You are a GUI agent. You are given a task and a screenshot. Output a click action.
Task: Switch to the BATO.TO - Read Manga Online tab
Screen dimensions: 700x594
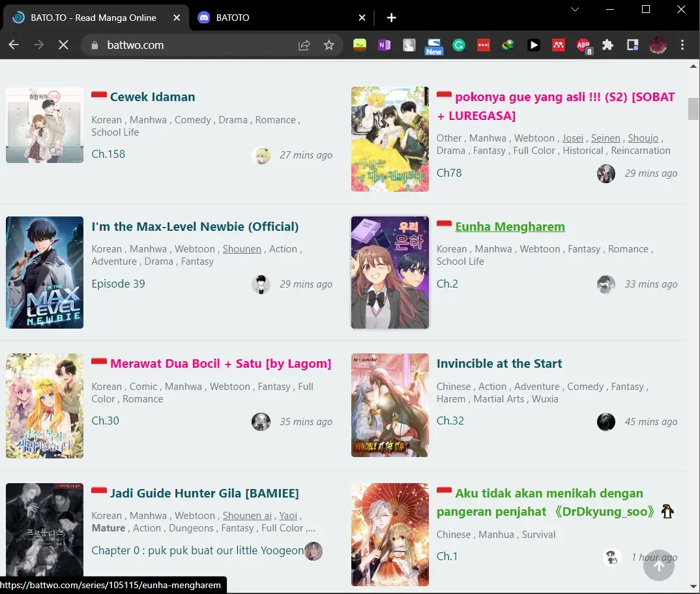click(x=91, y=18)
